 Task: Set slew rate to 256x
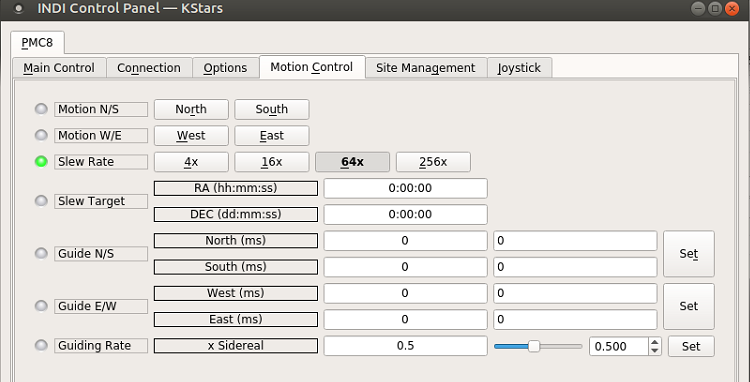[433, 162]
